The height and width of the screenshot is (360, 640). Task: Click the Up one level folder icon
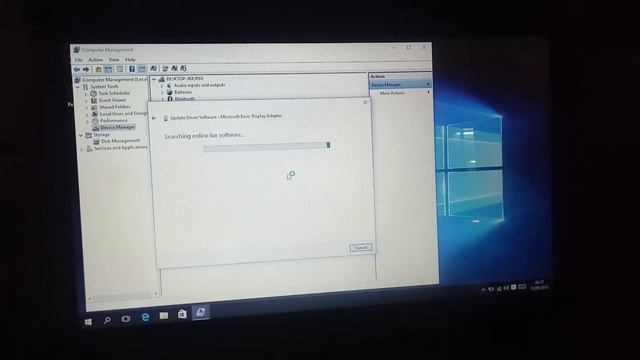tap(98, 69)
